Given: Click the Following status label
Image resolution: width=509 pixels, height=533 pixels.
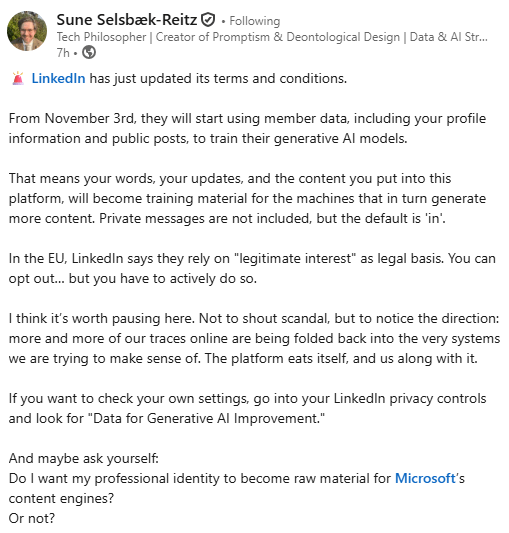Looking at the screenshot, I should click(255, 21).
